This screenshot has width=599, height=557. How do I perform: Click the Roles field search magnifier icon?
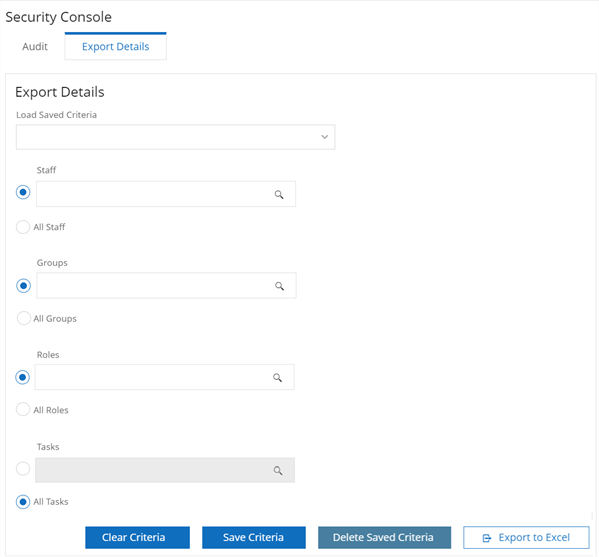coord(277,377)
